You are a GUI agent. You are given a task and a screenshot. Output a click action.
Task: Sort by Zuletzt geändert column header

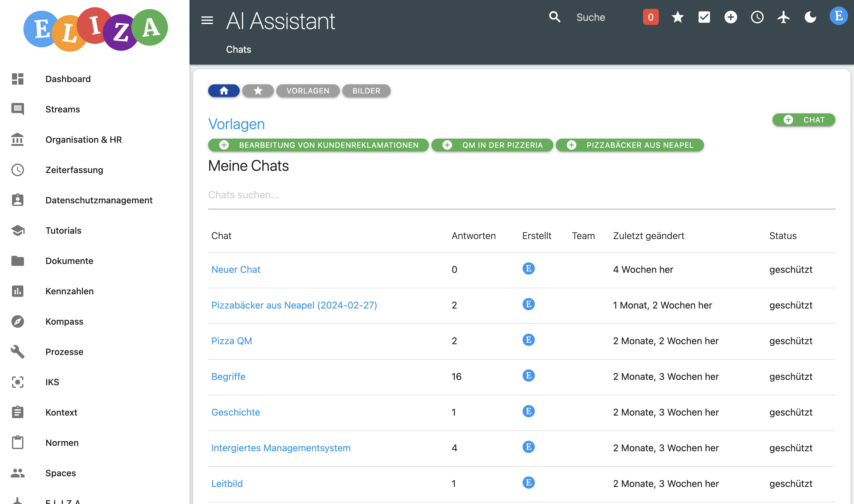click(x=648, y=235)
